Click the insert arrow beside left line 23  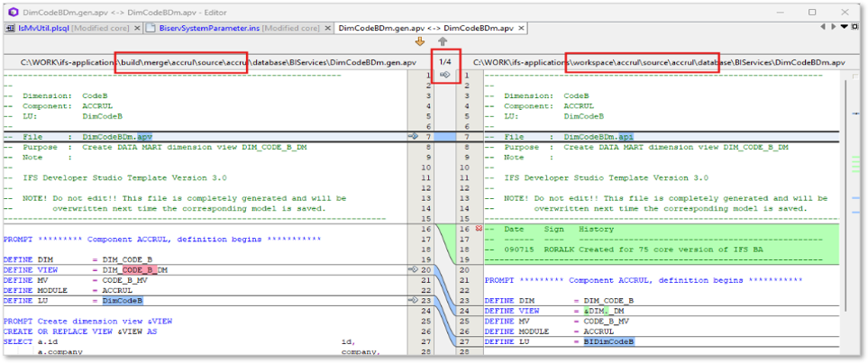pos(413,301)
